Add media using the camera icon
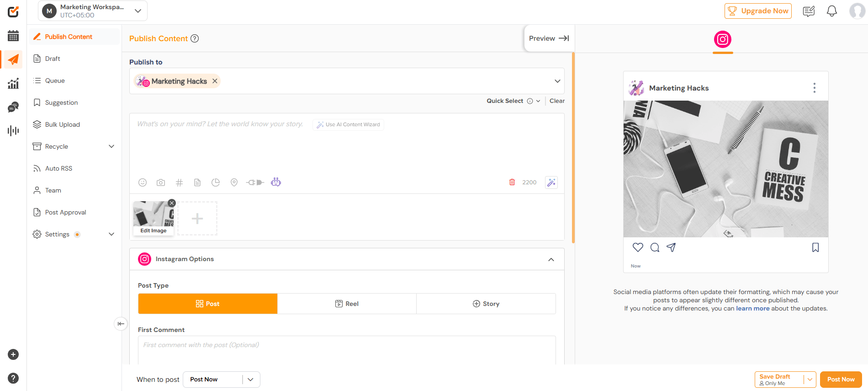This screenshot has height=391, width=868. [161, 182]
